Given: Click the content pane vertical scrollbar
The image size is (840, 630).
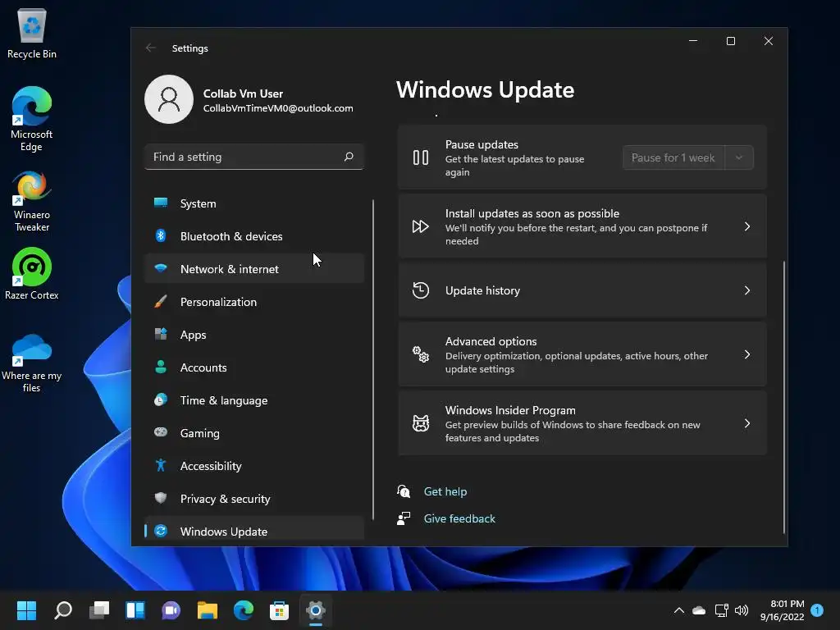Looking at the screenshot, I should (783, 397).
